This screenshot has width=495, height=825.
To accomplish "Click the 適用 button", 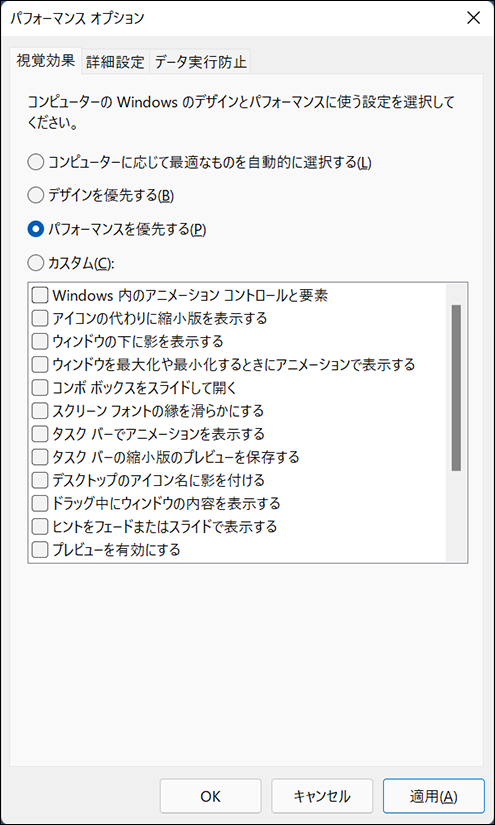I will tap(433, 796).
